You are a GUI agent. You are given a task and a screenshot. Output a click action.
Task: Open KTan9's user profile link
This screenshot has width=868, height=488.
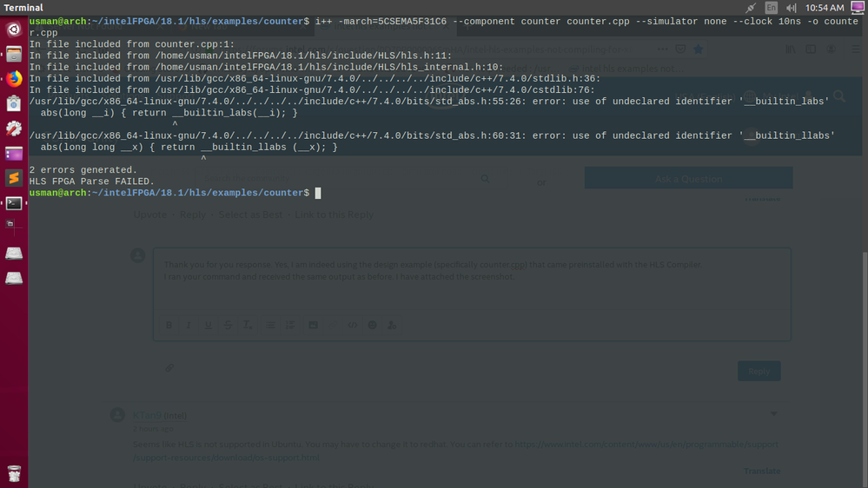(147, 415)
